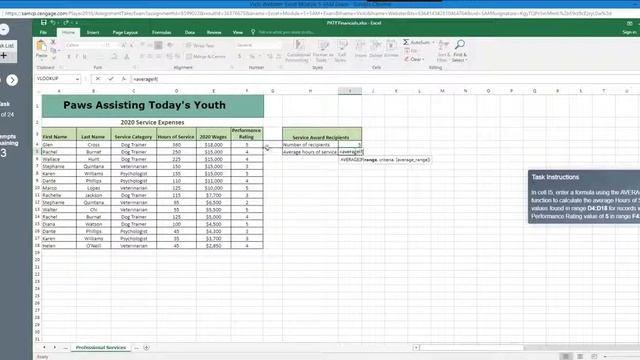
Task: Select cell I5 containing =averageif(
Action: [x=350, y=152]
